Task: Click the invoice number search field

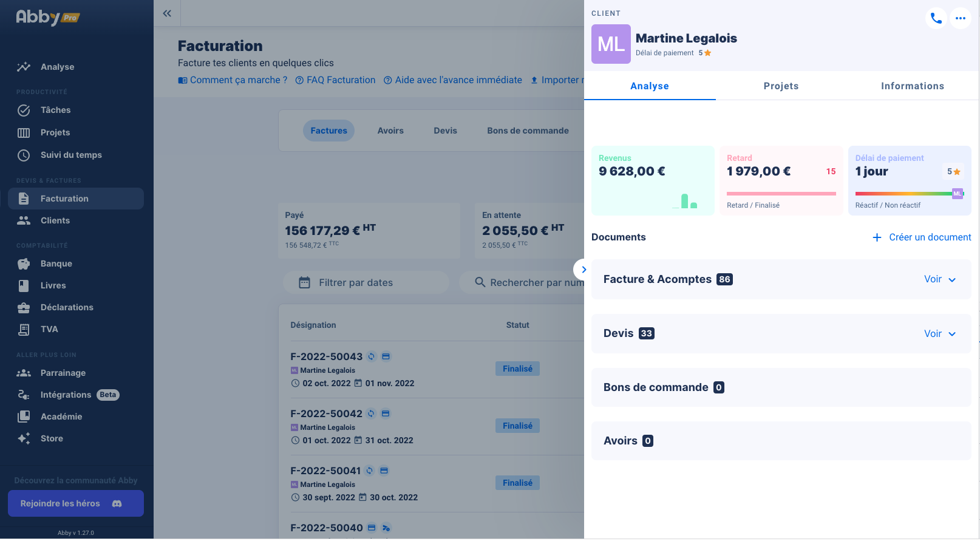Action: click(x=528, y=282)
